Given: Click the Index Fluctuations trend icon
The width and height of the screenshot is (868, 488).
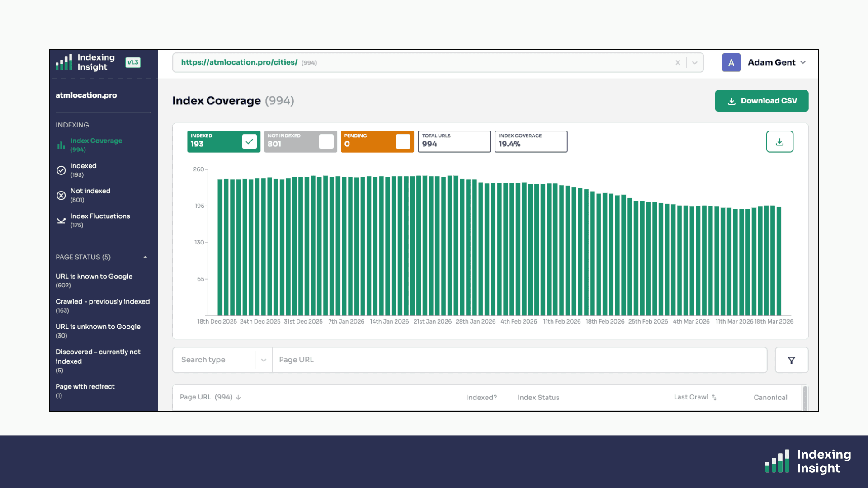Looking at the screenshot, I should (x=61, y=221).
